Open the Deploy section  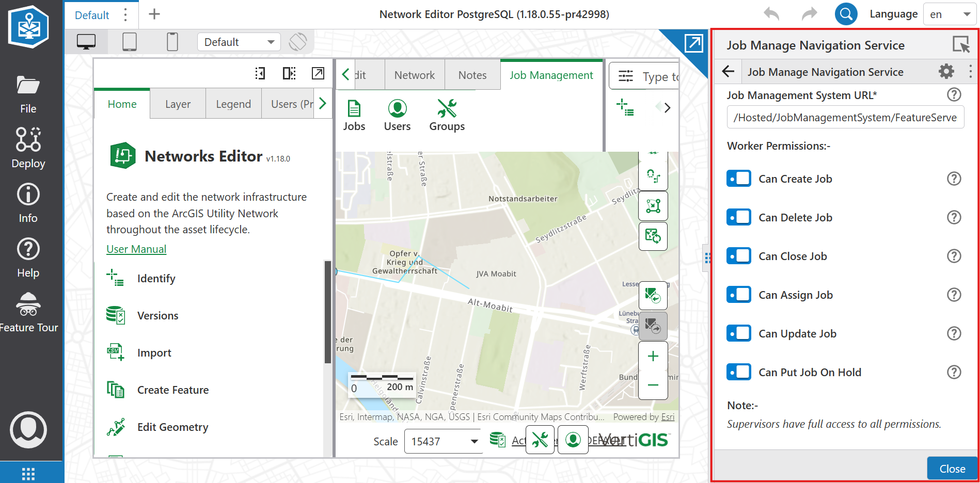point(28,149)
